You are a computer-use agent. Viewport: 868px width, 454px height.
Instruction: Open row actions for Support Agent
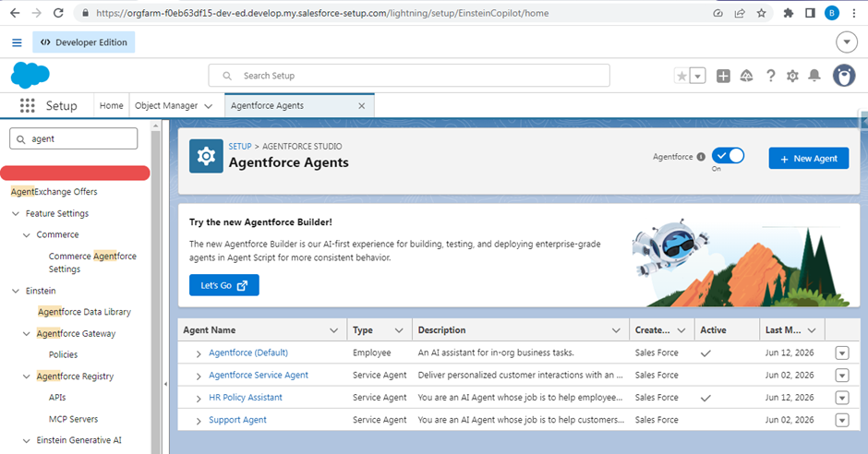[x=842, y=420]
